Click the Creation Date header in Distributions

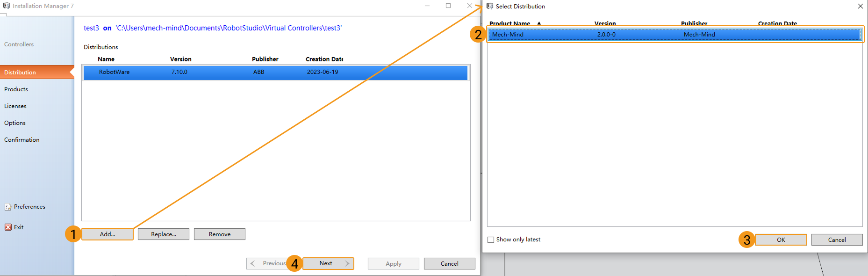click(324, 59)
